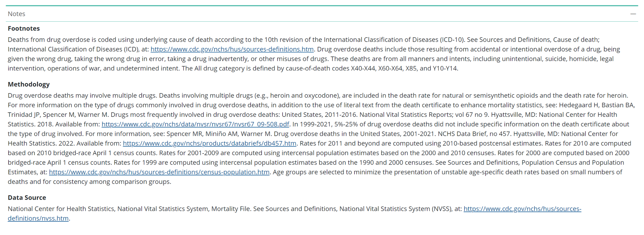Click the Notes panel header title
The image size is (644, 235).
click(x=16, y=14)
